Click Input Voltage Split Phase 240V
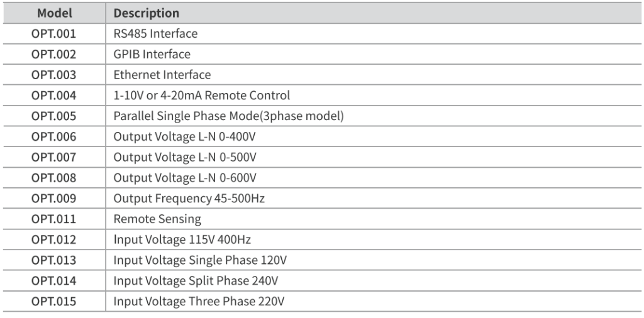The height and width of the screenshot is (318, 644). tap(196, 281)
